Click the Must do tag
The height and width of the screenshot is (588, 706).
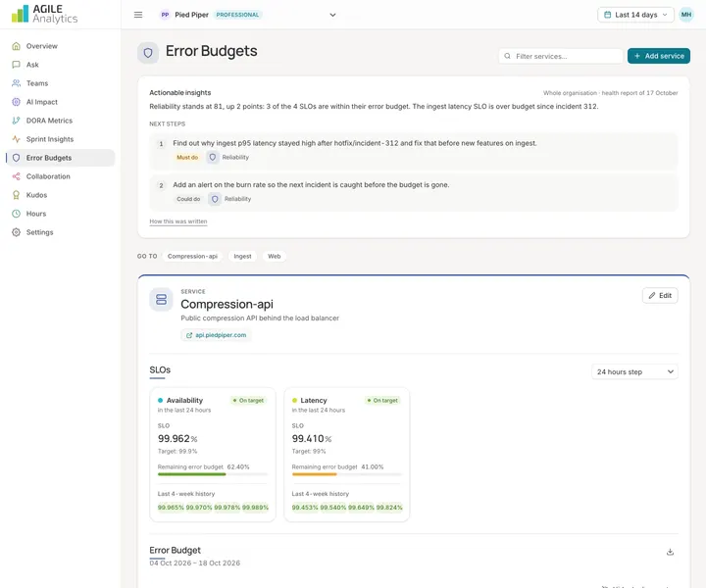coord(187,158)
